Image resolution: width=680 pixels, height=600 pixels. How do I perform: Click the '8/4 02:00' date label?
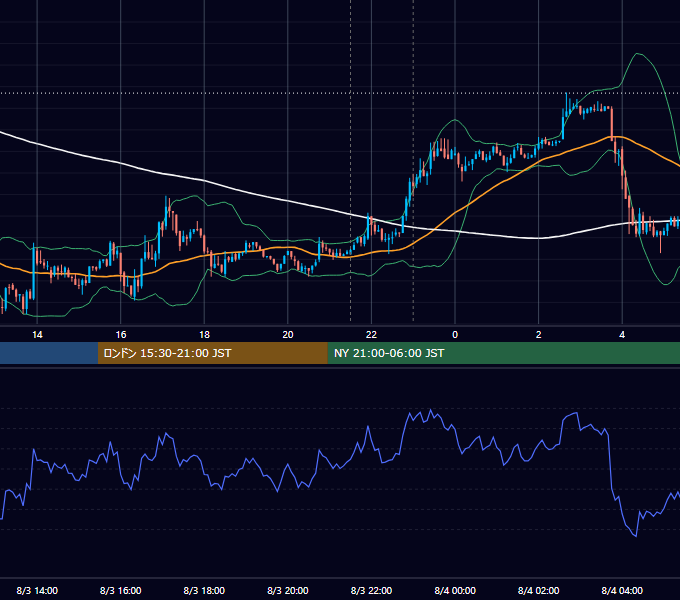pyautogui.click(x=538, y=590)
